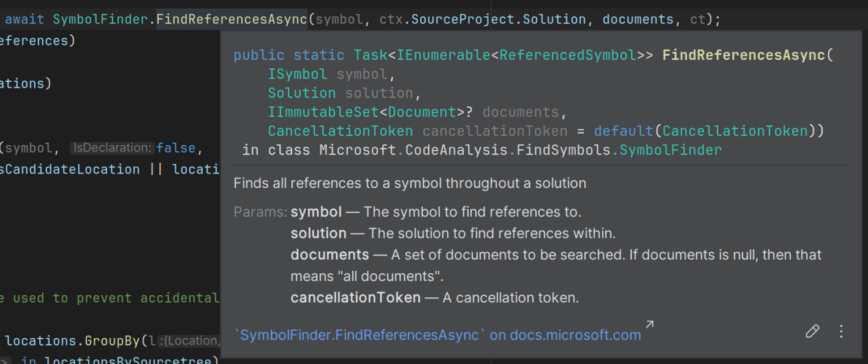Click SymbolFinder class name in popup

coord(670,150)
